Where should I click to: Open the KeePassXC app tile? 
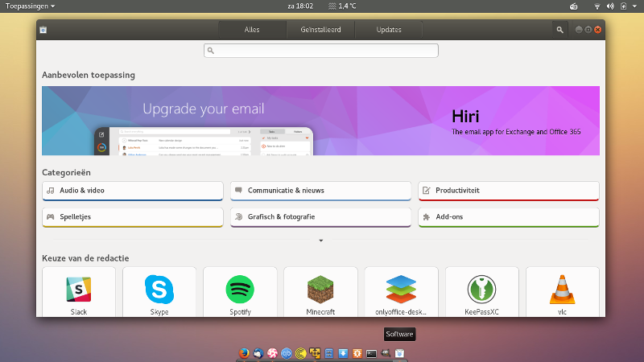pyautogui.click(x=481, y=292)
